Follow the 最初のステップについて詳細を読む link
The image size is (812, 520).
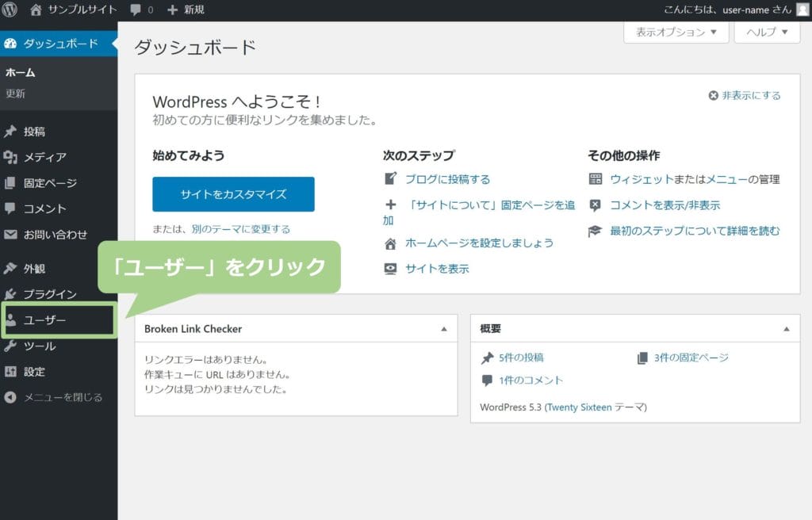click(695, 231)
